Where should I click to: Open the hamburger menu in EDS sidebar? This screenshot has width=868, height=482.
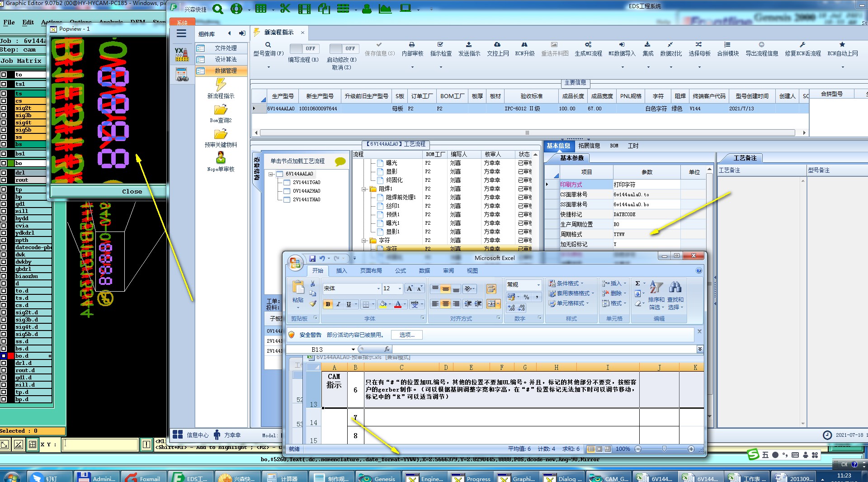181,33
